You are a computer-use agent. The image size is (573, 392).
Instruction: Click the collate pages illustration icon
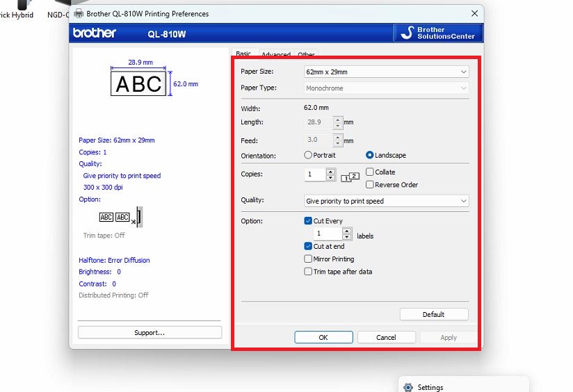(350, 177)
